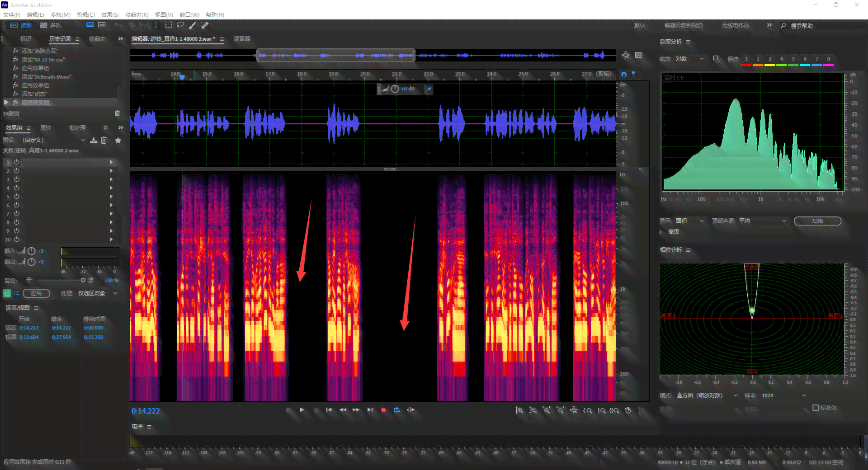Open the 样本 1024 dropdown
The width and height of the screenshot is (868, 470).
784,395
